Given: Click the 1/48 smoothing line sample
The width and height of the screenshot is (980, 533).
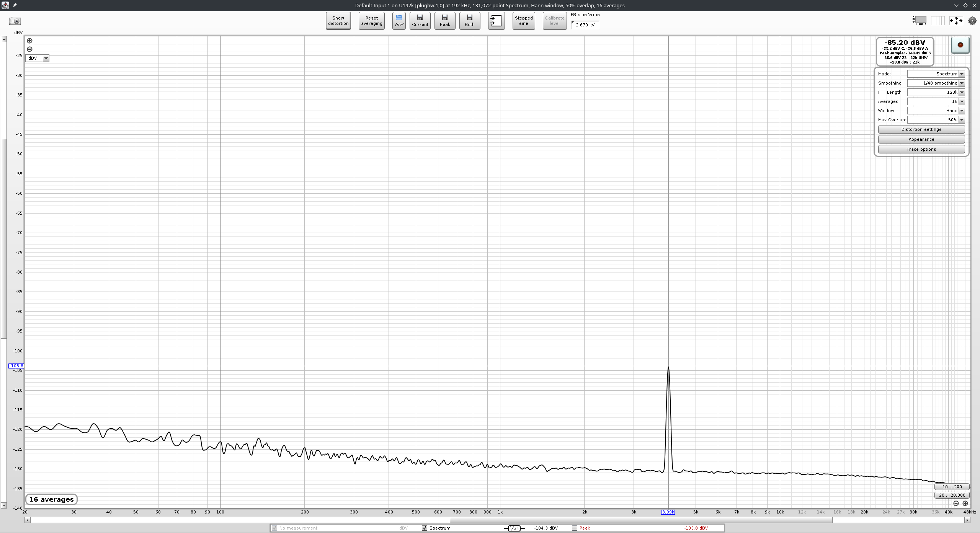Looking at the screenshot, I should (x=514, y=528).
